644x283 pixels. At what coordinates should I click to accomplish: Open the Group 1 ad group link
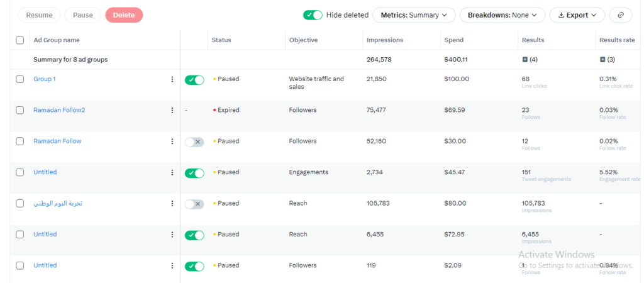(x=45, y=79)
